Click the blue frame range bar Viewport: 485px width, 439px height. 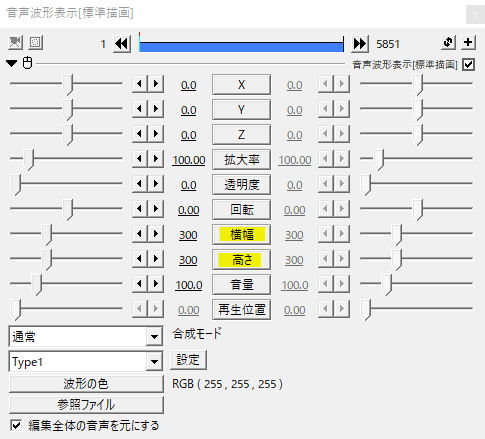[x=241, y=46]
